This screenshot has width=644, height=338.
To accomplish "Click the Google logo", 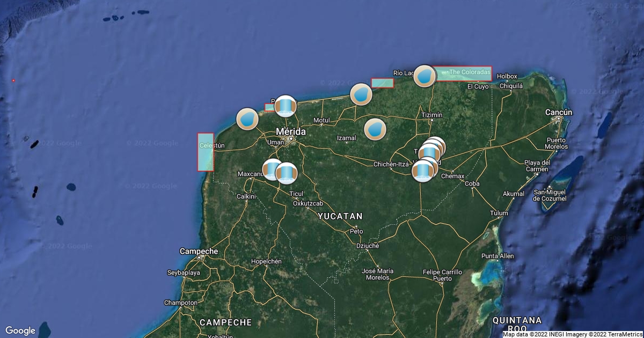I will (20, 330).
